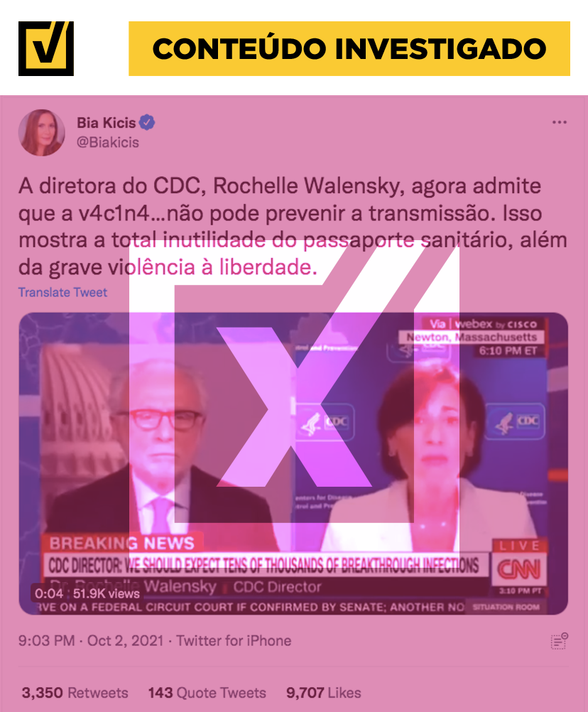The width and height of the screenshot is (588, 712).
Task: Open the @Biakicis handle link
Action: click(108, 142)
